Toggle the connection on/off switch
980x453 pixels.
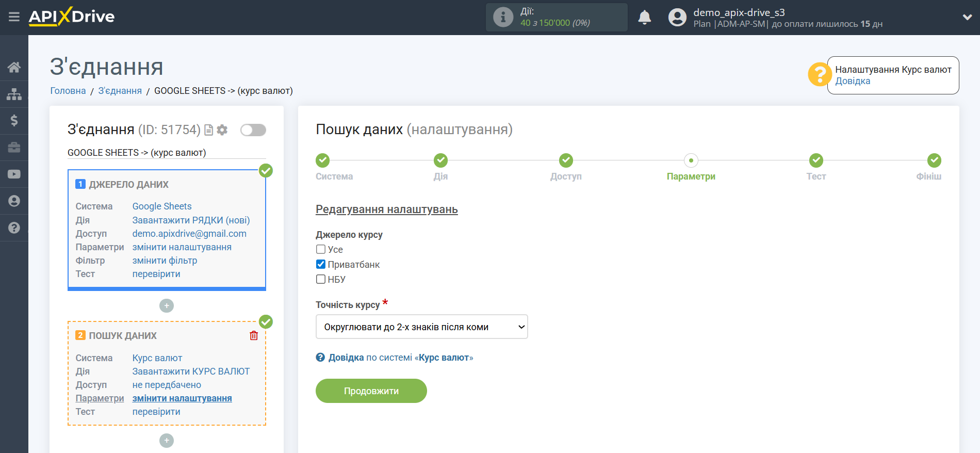tap(253, 130)
